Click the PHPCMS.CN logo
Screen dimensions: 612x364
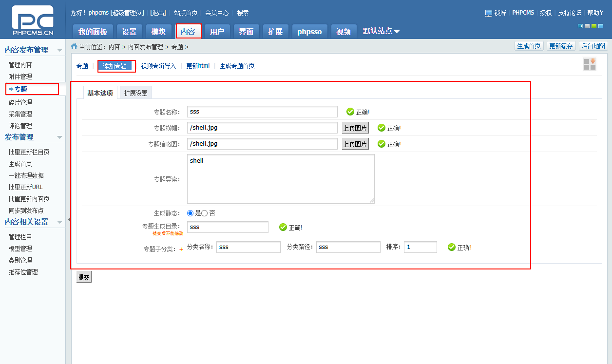tap(33, 21)
